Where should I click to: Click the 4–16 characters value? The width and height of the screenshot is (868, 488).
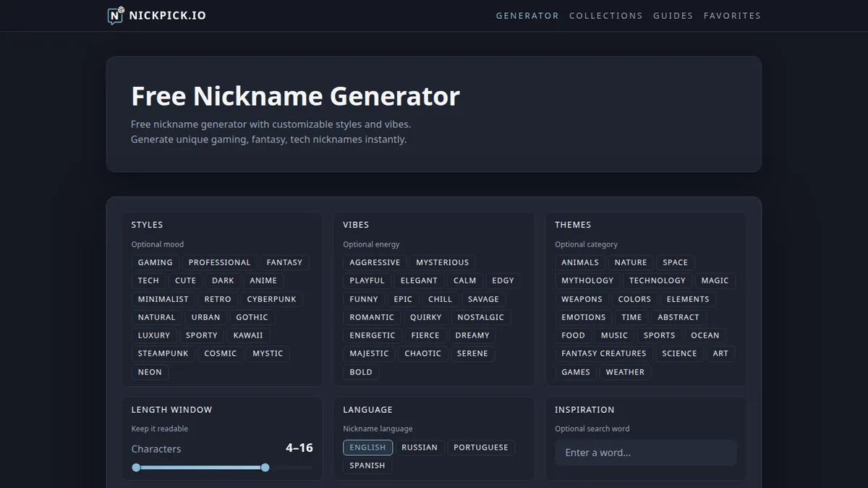pos(299,448)
